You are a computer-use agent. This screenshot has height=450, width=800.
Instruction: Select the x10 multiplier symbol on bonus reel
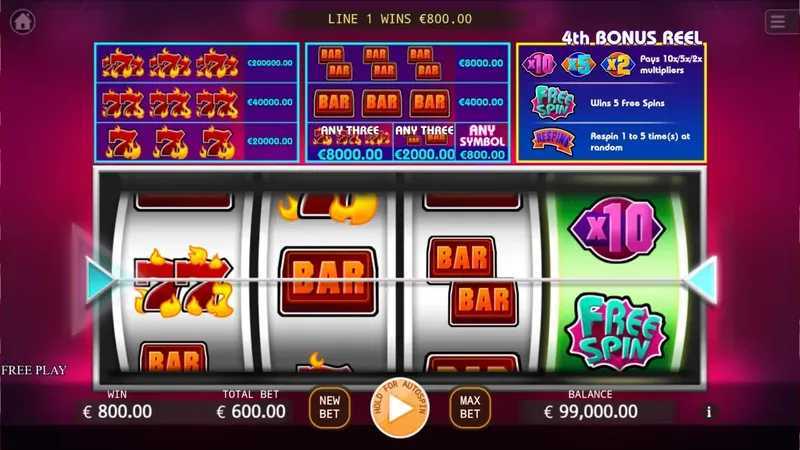tap(616, 229)
